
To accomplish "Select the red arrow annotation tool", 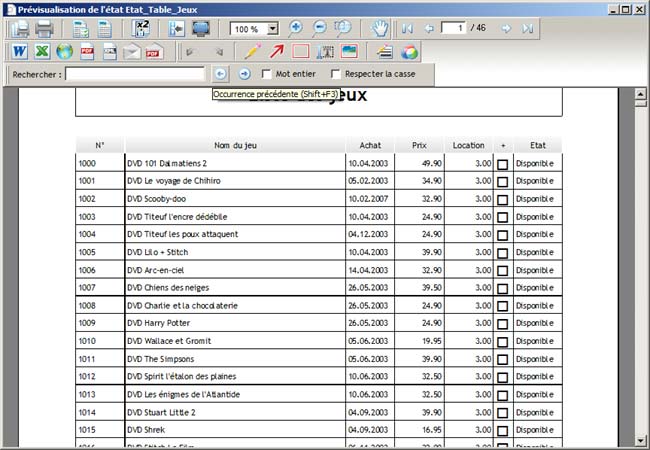I will pyautogui.click(x=277, y=52).
